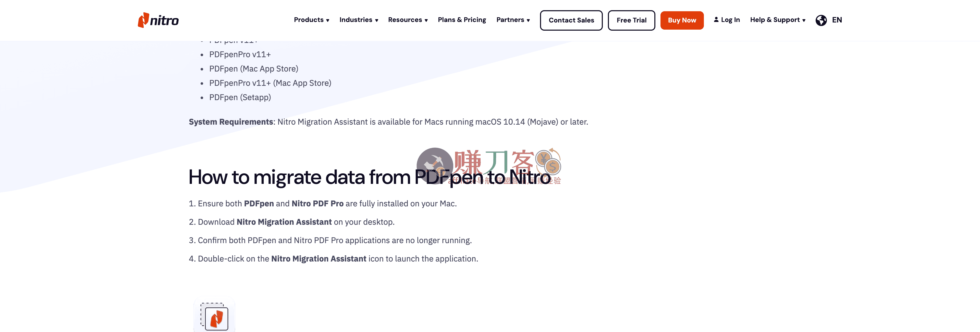Open the Plans & Pricing page
Image resolution: width=980 pixels, height=332 pixels.
point(462,20)
